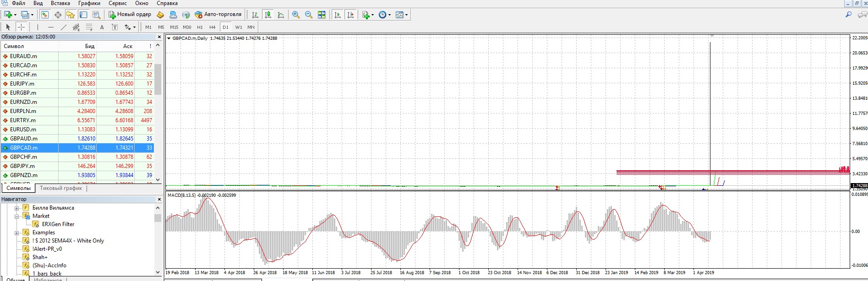Click the Новый ордер button
The width and height of the screenshot is (868, 281).
click(130, 15)
